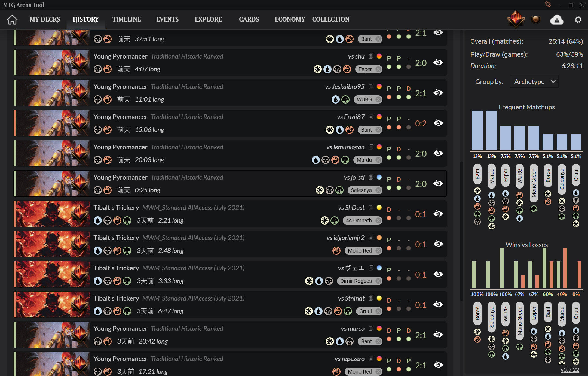Viewport: 588px width, 376px height.
Task: Click the Mono Green pill under Frequent Matchups
Action: point(534,183)
